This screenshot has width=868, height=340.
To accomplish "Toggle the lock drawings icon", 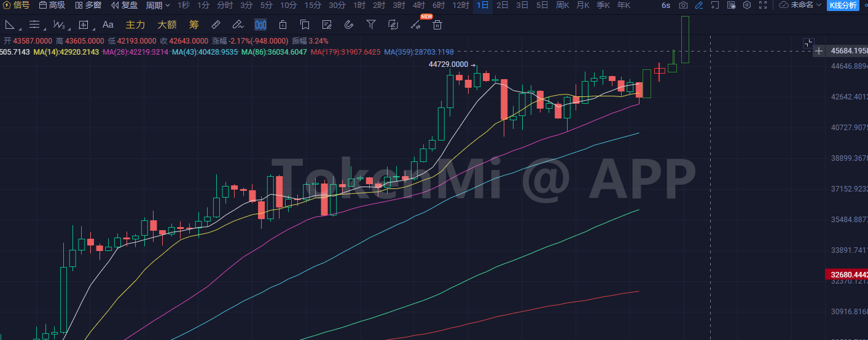I will (x=283, y=25).
